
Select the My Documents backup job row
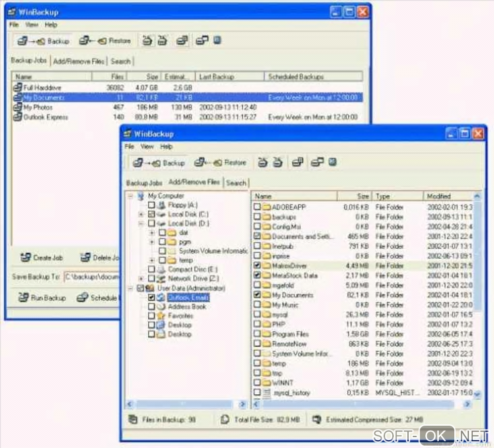tap(187, 97)
